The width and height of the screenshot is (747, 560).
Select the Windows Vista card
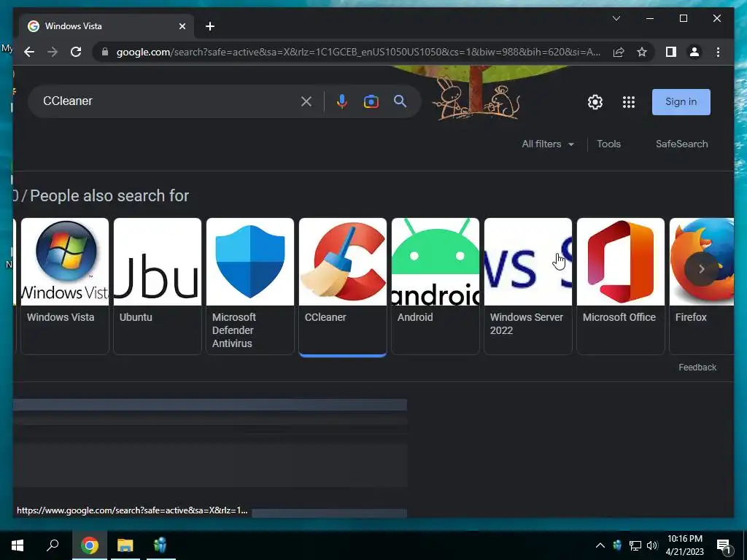[65, 286]
